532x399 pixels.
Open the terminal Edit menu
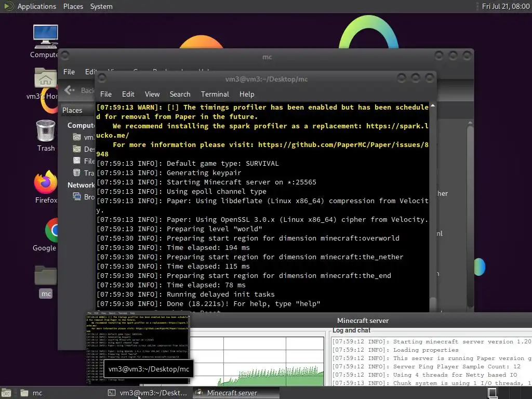(x=128, y=94)
